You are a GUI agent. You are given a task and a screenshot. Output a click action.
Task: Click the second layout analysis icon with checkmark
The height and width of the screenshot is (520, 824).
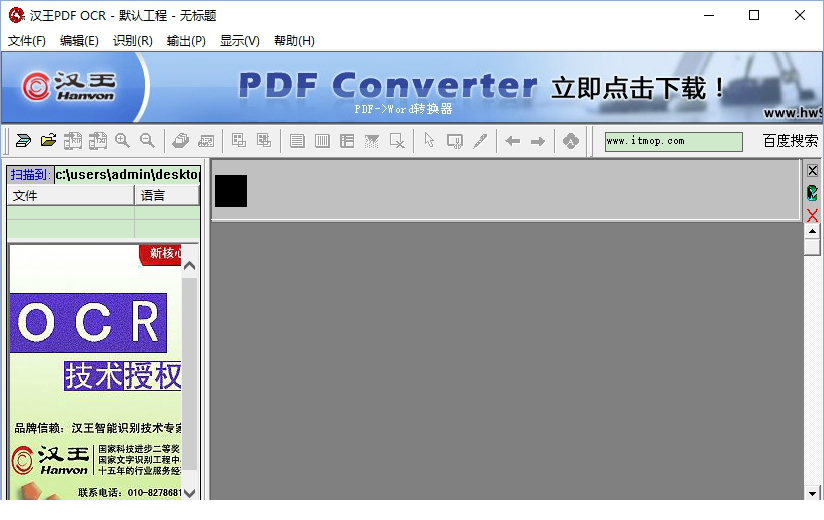[x=264, y=140]
